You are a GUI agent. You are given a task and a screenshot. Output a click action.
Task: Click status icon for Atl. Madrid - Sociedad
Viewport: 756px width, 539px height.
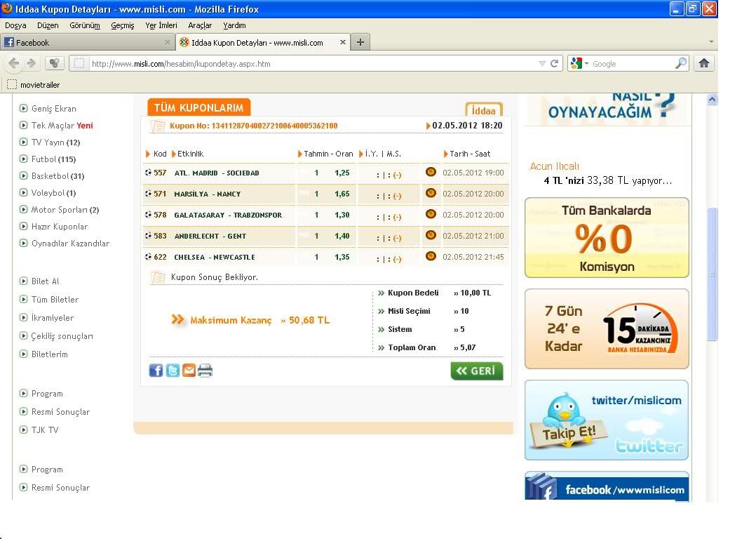[x=431, y=172]
